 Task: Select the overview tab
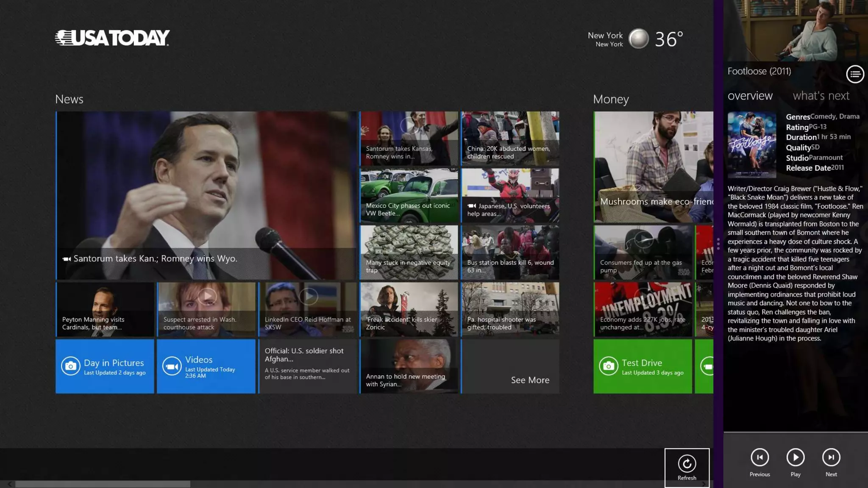[750, 96]
